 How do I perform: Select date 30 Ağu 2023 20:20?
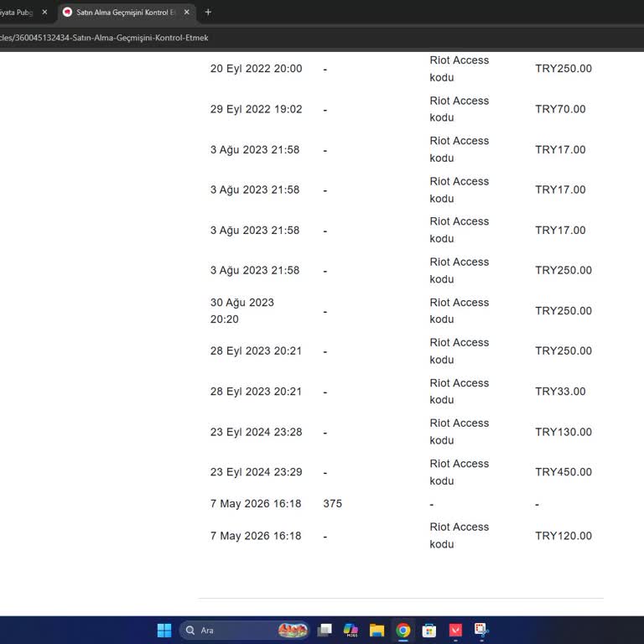[x=241, y=311]
